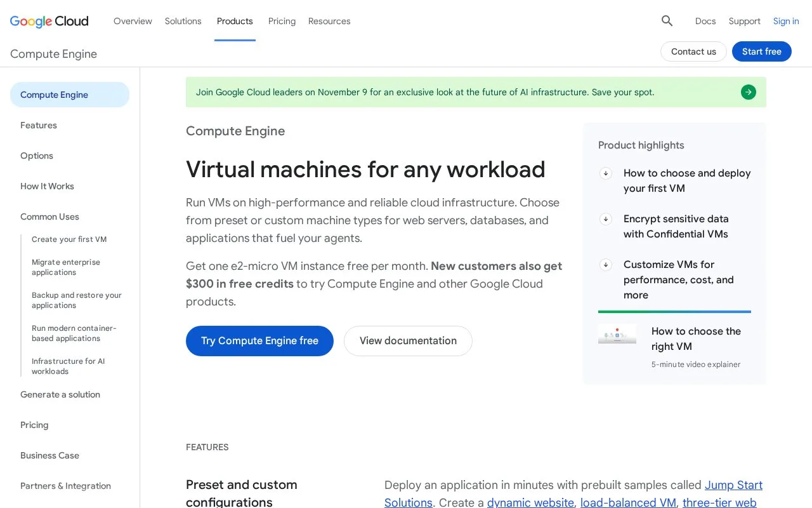Click the View documentation button
Viewport: 812px width, 508px height.
pos(408,341)
